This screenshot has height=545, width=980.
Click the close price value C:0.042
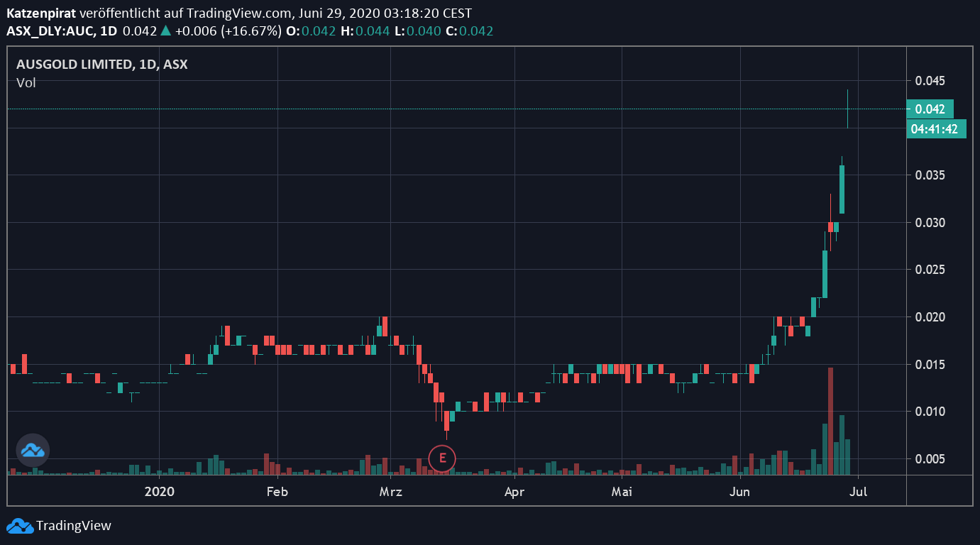[x=468, y=31]
